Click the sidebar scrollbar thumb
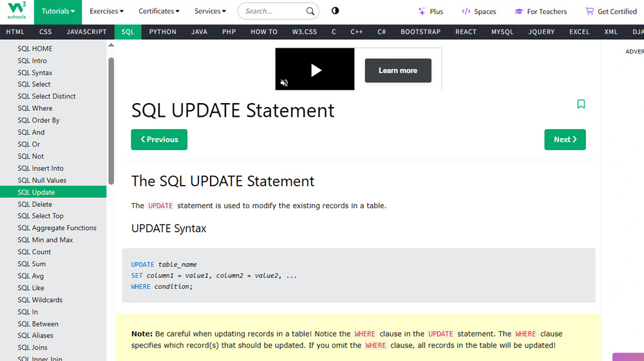This screenshot has height=361, width=644. (111, 121)
